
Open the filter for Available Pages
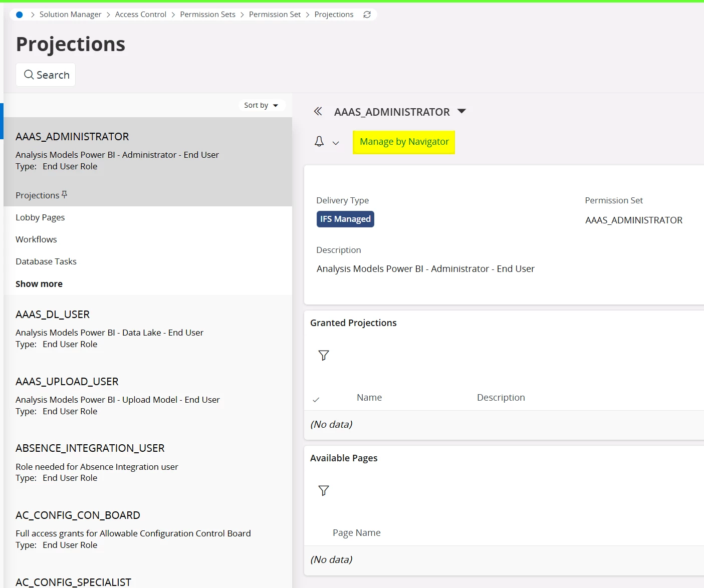click(323, 490)
